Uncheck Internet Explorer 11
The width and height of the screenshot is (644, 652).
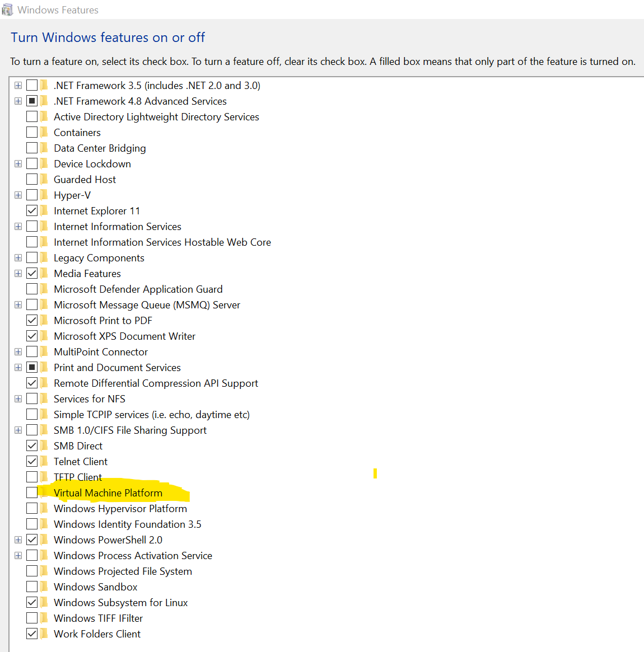[32, 211]
